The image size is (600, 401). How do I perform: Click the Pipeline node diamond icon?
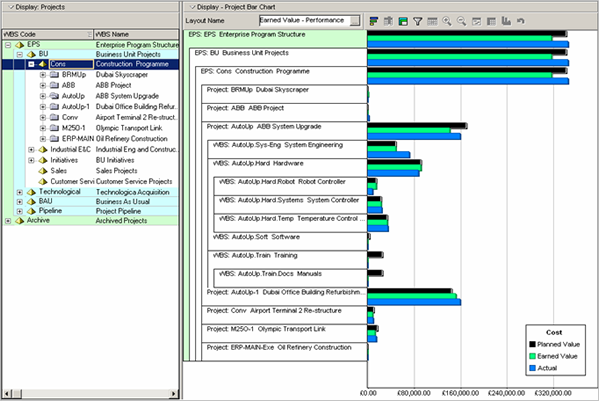point(31,211)
